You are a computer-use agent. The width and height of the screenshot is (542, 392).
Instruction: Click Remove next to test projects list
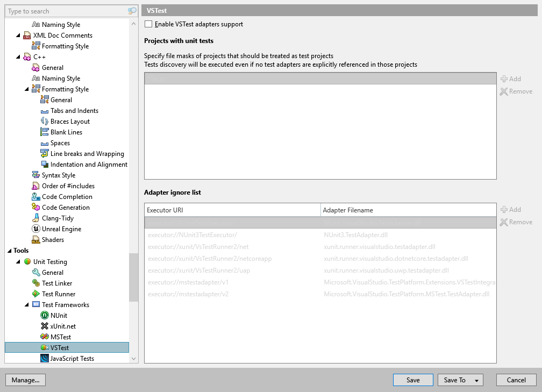coord(516,91)
